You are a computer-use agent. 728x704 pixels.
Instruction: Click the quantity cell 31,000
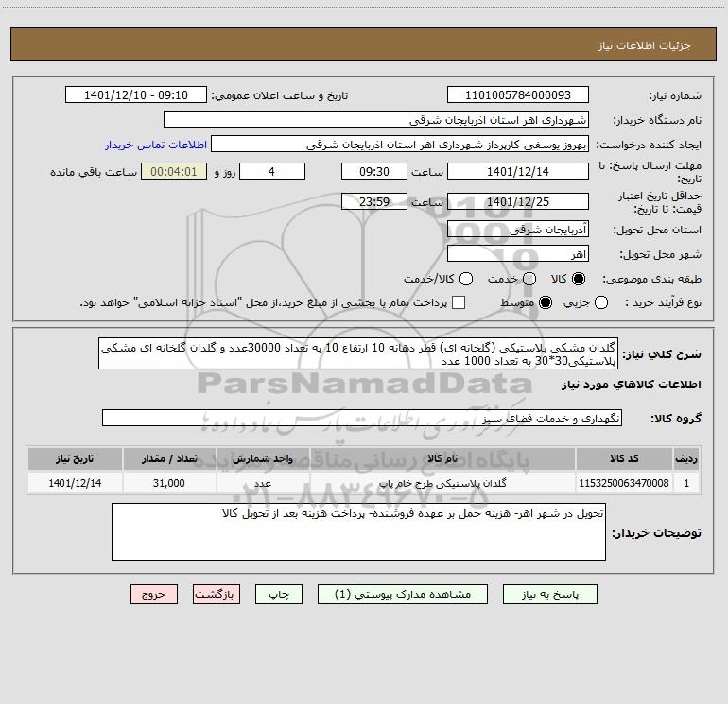[x=169, y=483]
